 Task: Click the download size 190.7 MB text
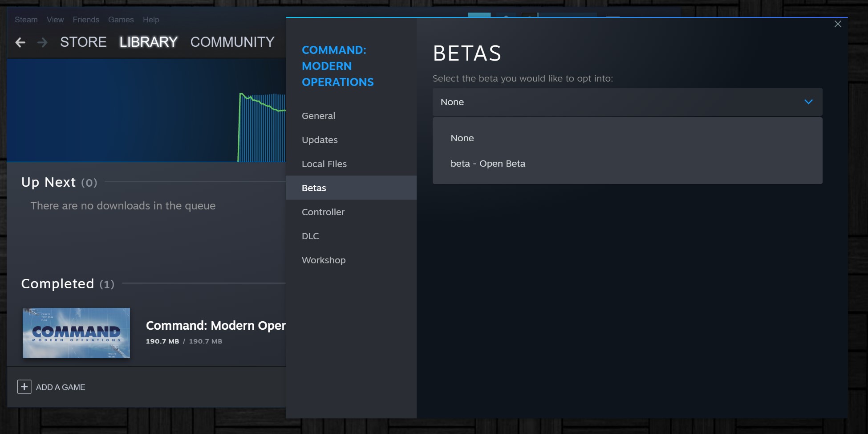tap(184, 341)
